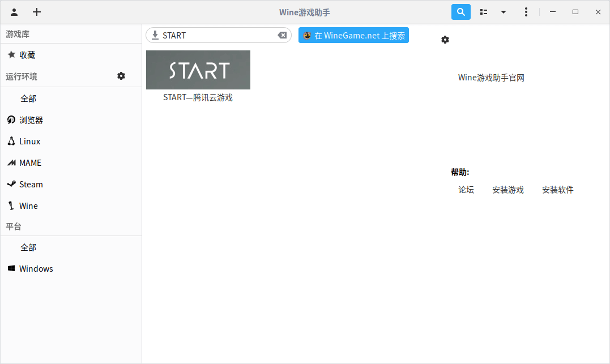Select Wine runner in sidebar

point(71,205)
